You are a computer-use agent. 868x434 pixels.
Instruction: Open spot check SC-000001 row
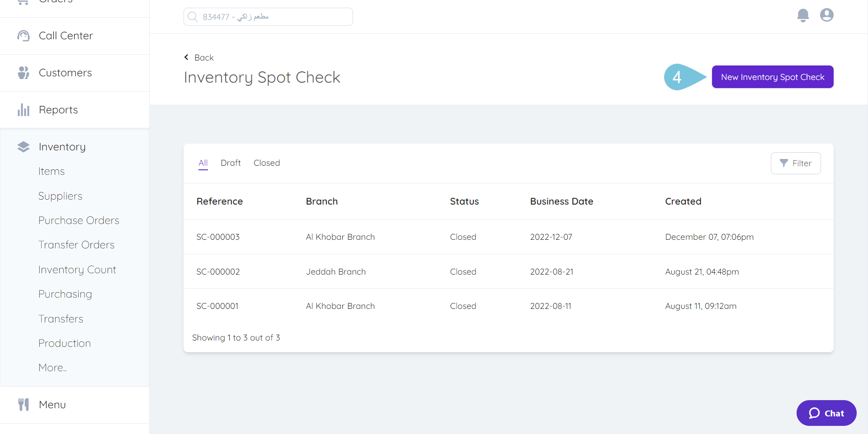(x=217, y=306)
